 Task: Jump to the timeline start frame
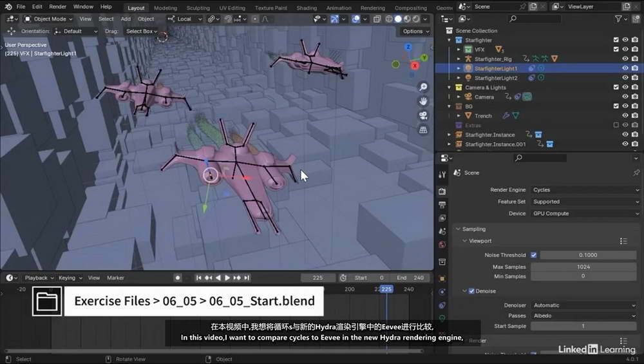199,278
